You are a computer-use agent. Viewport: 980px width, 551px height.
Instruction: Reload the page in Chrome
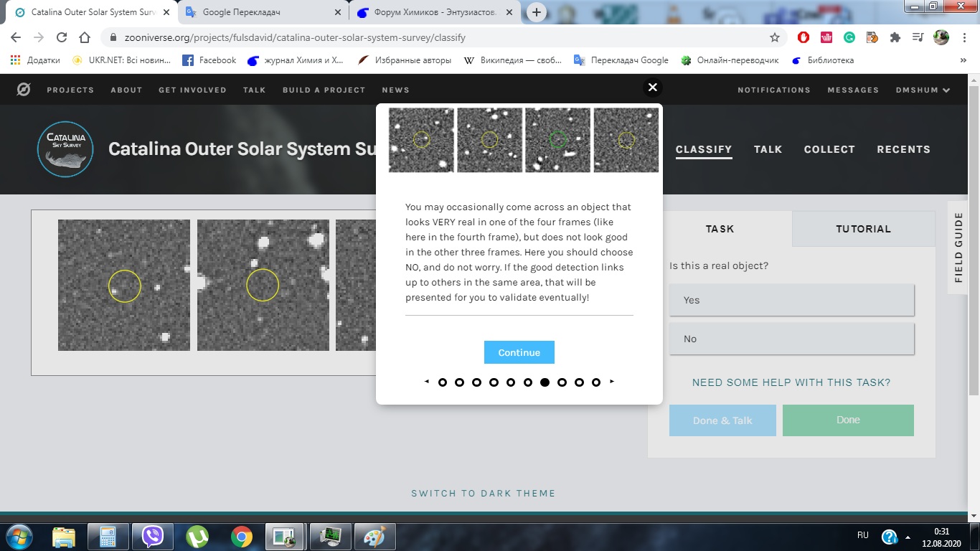pos(62,37)
